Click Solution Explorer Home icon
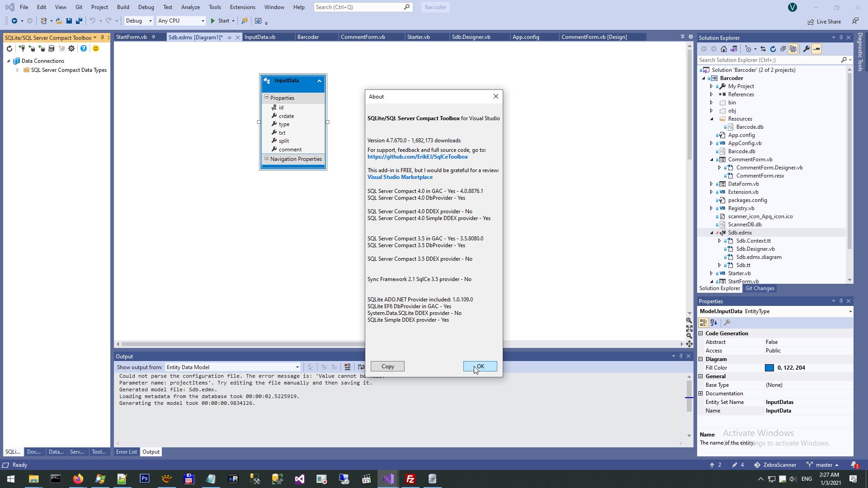This screenshot has width=868, height=488. [x=724, y=49]
